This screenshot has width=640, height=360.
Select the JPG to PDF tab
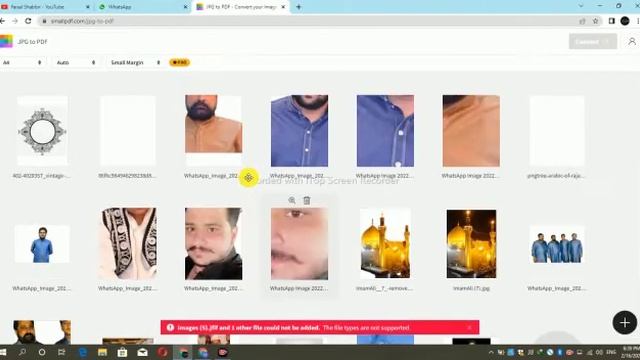click(x=241, y=7)
